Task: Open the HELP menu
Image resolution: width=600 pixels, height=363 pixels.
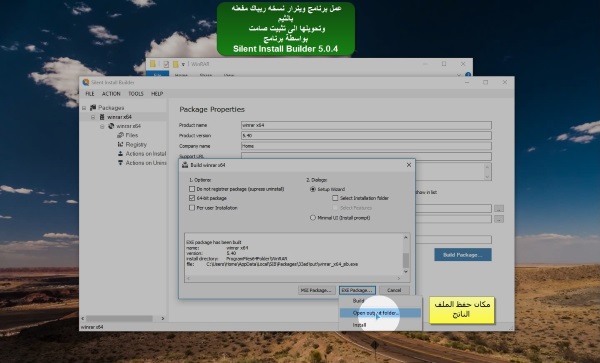Action: pyautogui.click(x=157, y=94)
